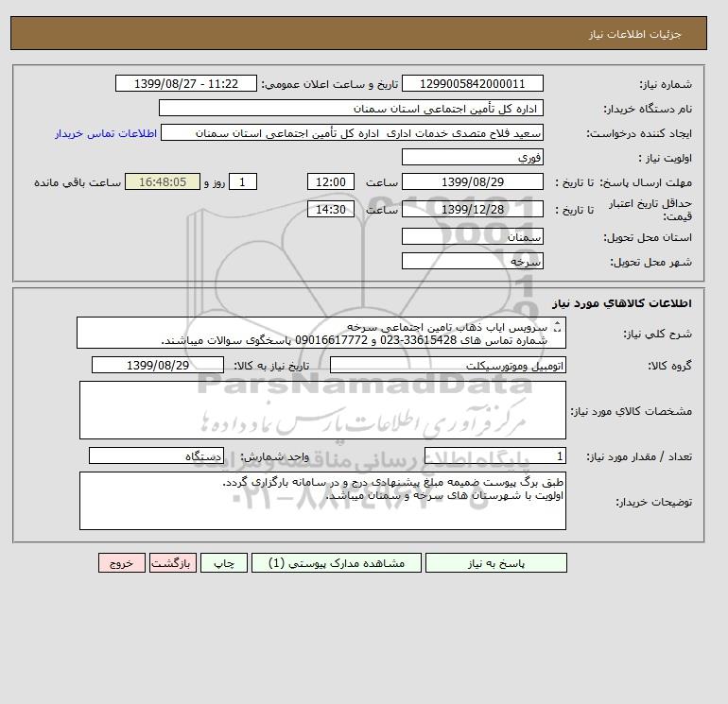Click the گروه کالا field اتومبیل وموتورسیکلت
Screen dimensions: 728x704
[x=448, y=365]
